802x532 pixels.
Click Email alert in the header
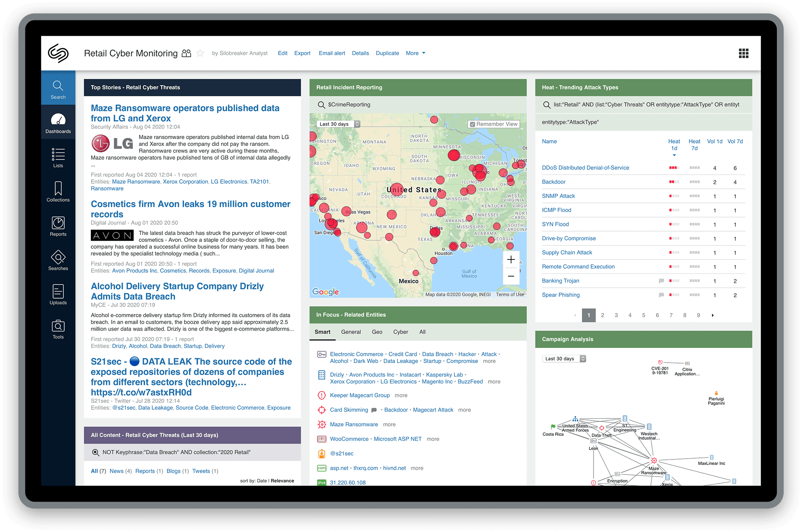tap(332, 53)
